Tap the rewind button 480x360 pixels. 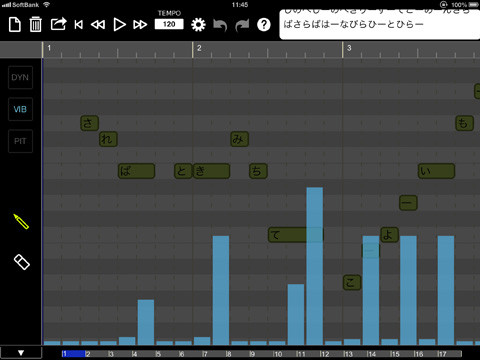(x=98, y=24)
